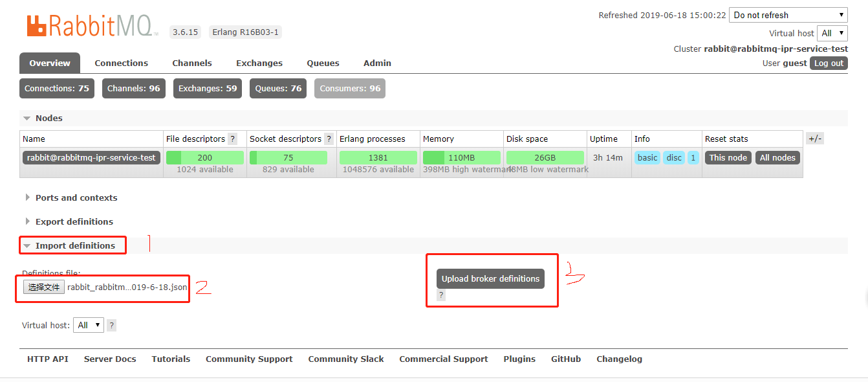Click the 1024 available text
This screenshot has width=868, height=382.
tap(205, 170)
